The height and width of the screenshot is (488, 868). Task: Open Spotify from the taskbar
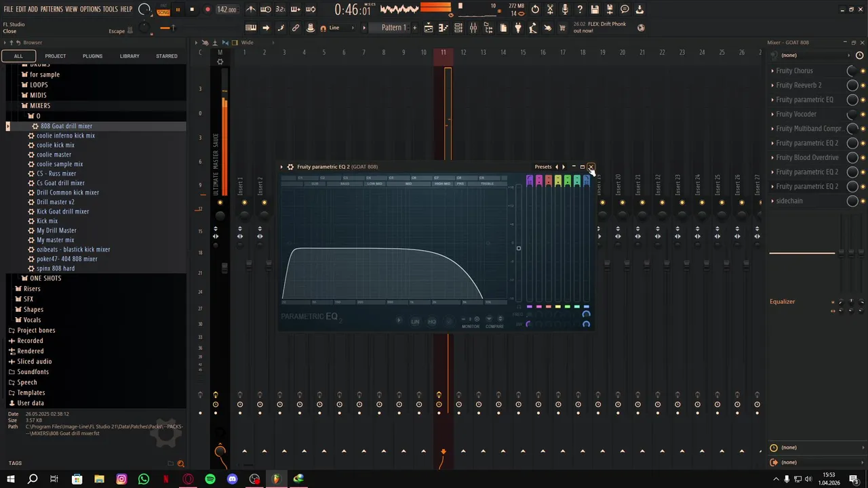coord(210,479)
